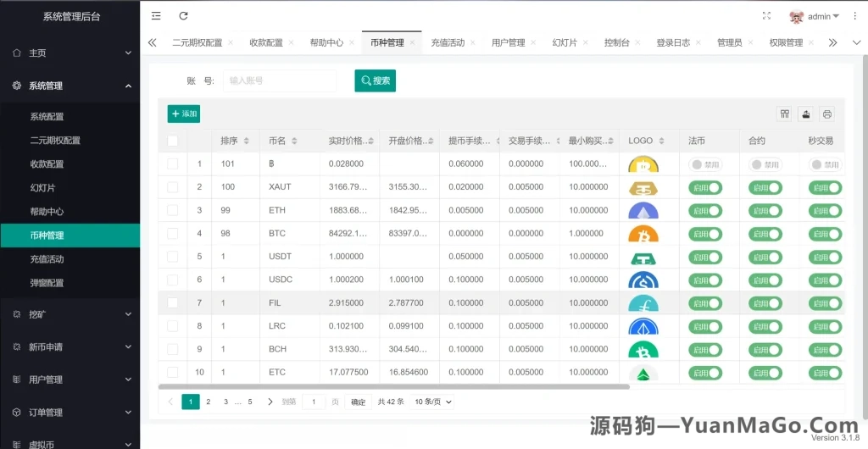Viewport: 868px width, 449px height.
Task: Open the admin user dropdown
Action: pyautogui.click(x=824, y=17)
